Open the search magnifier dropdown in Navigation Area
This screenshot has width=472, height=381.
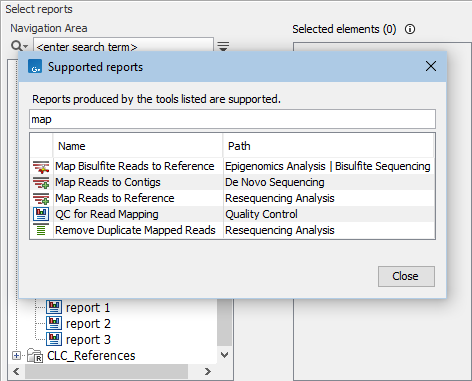pos(19,46)
